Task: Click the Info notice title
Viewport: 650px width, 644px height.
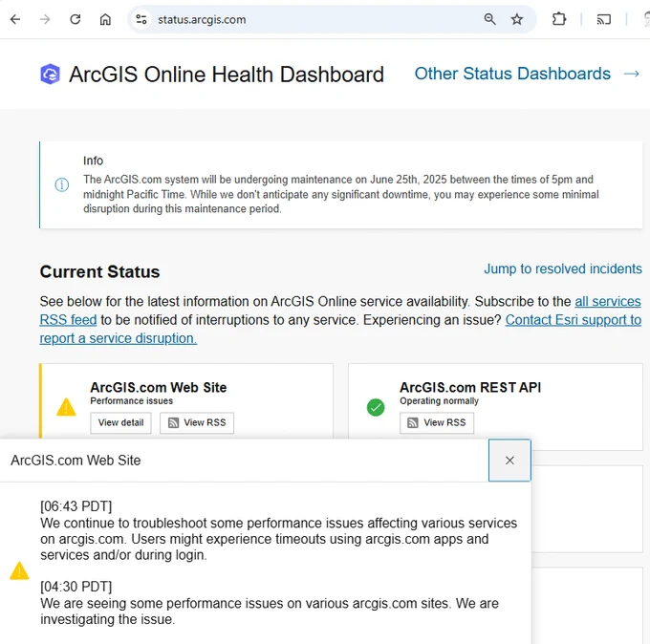Action: click(94, 161)
